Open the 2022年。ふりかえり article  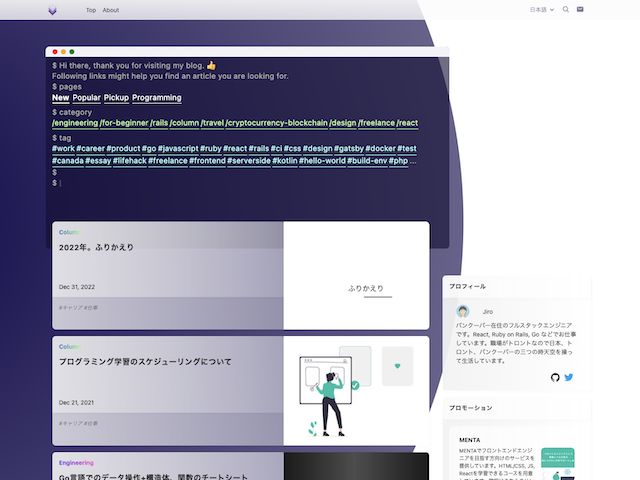coord(96,247)
